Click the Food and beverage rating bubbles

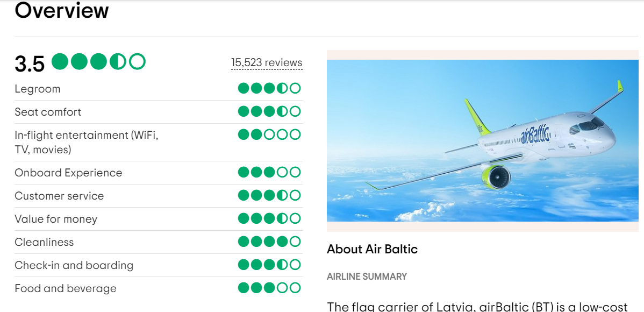[269, 287]
